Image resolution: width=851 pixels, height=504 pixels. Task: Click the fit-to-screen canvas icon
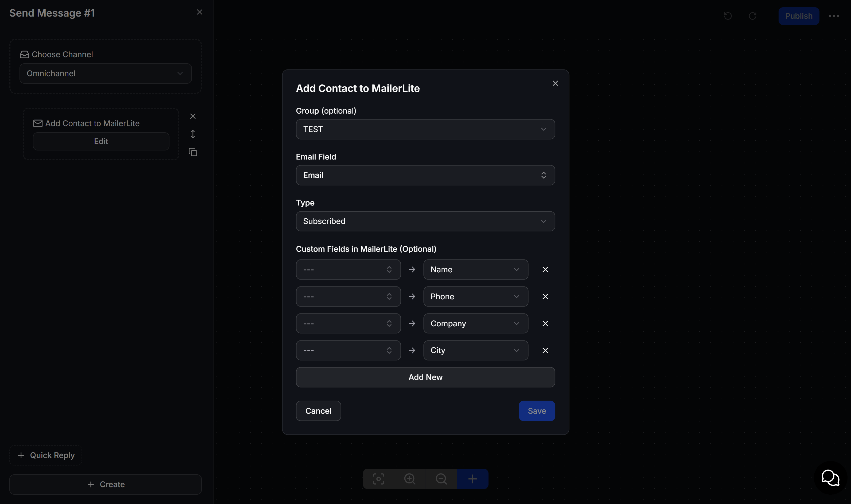[378, 479]
